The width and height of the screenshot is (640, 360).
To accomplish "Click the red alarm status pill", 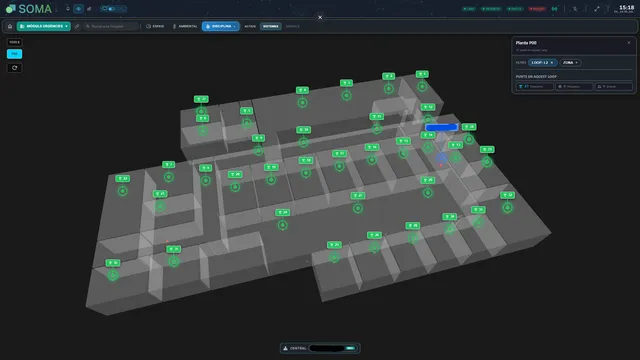I will (x=537, y=9).
